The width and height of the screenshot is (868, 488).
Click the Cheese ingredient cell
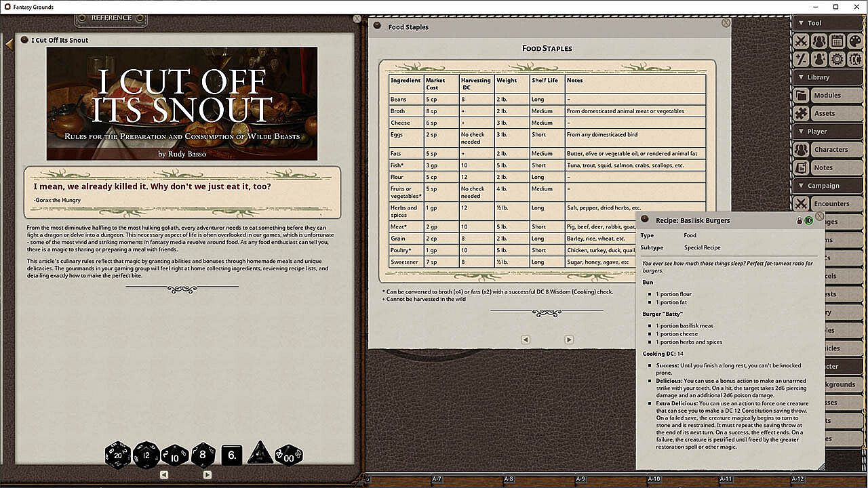[406, 123]
